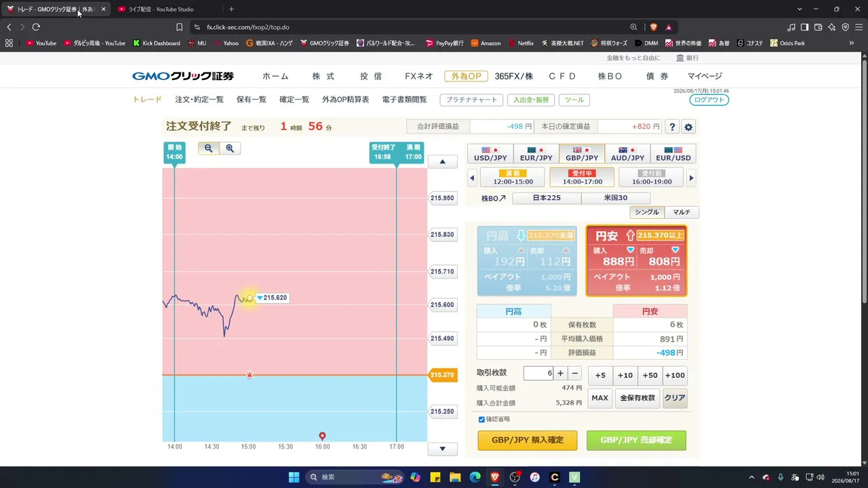The image size is (868, 488).
Task: Open YouTube bookmark
Action: point(41,43)
